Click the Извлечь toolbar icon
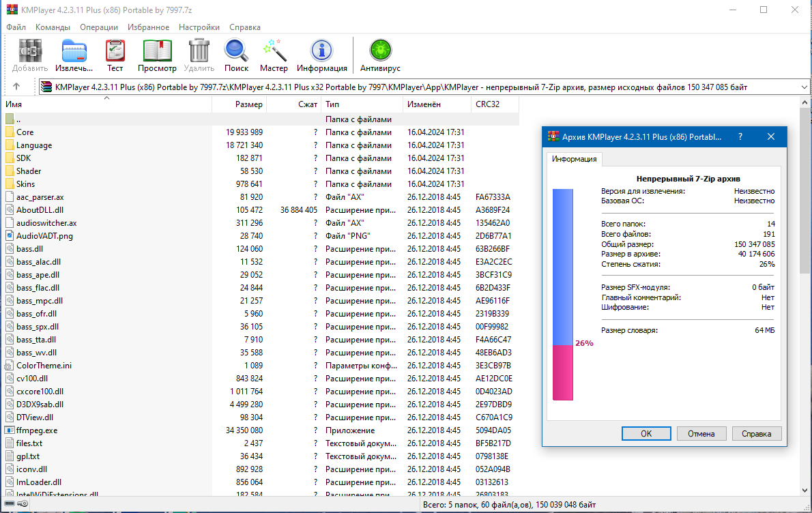The height and width of the screenshot is (513, 812). (x=74, y=51)
